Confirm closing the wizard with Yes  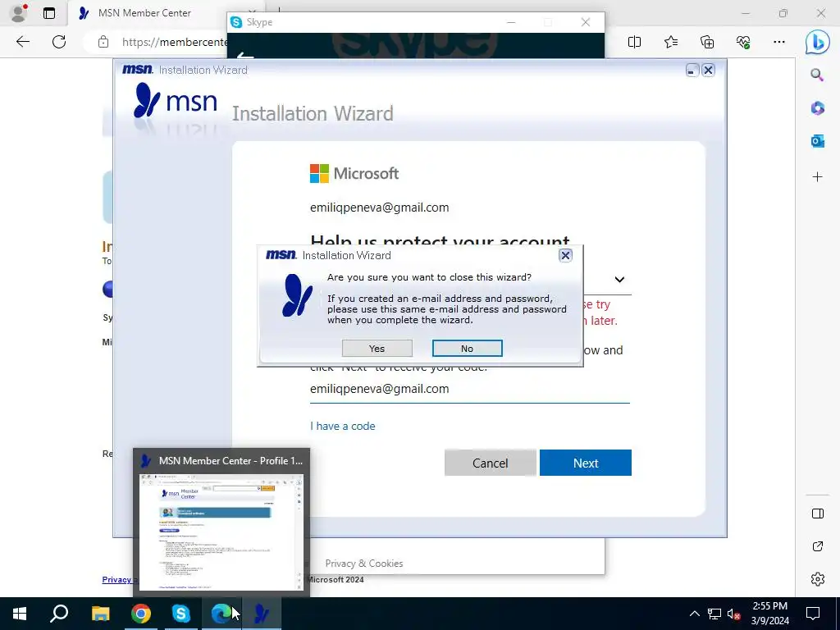(x=377, y=348)
